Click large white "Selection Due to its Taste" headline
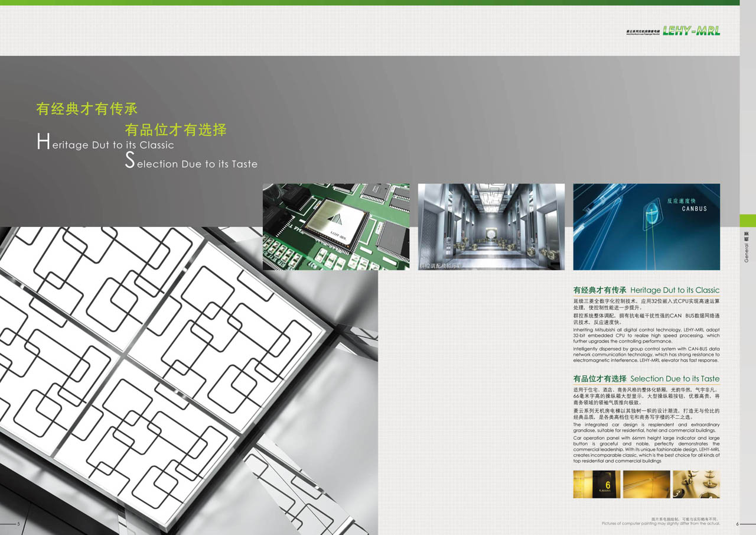The height and width of the screenshot is (535, 756). [x=191, y=161]
